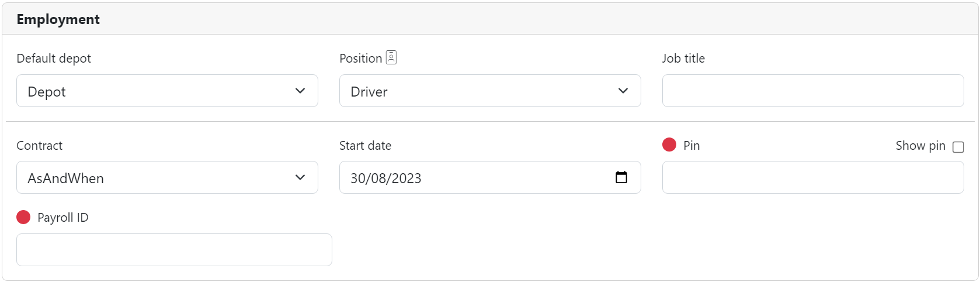
Task: Open the Default depot dropdown
Action: pyautogui.click(x=167, y=91)
